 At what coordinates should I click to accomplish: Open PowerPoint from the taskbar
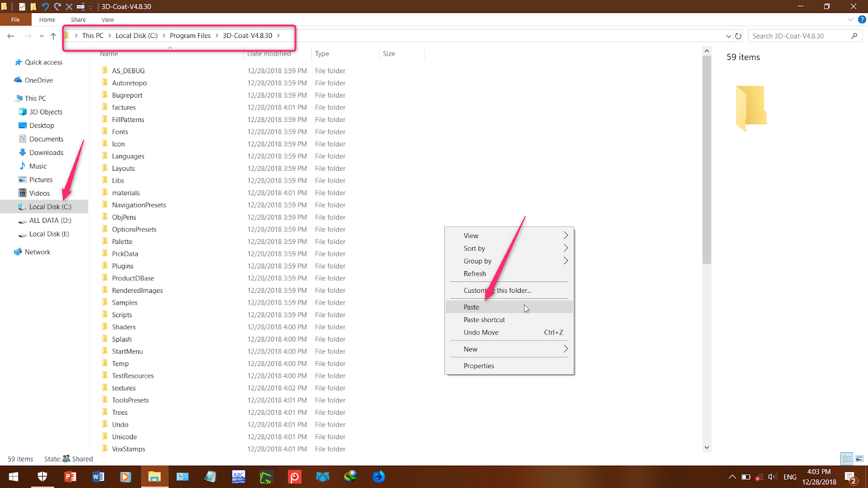[x=70, y=477]
